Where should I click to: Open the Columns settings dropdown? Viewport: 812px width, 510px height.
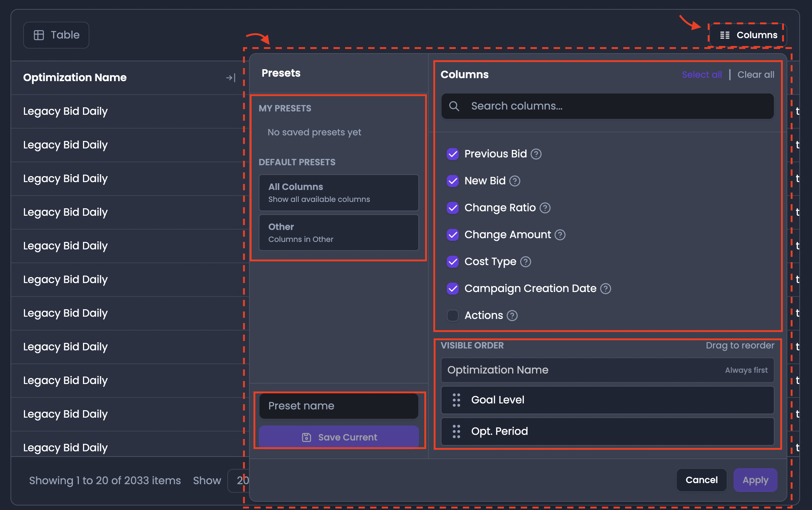pos(748,35)
